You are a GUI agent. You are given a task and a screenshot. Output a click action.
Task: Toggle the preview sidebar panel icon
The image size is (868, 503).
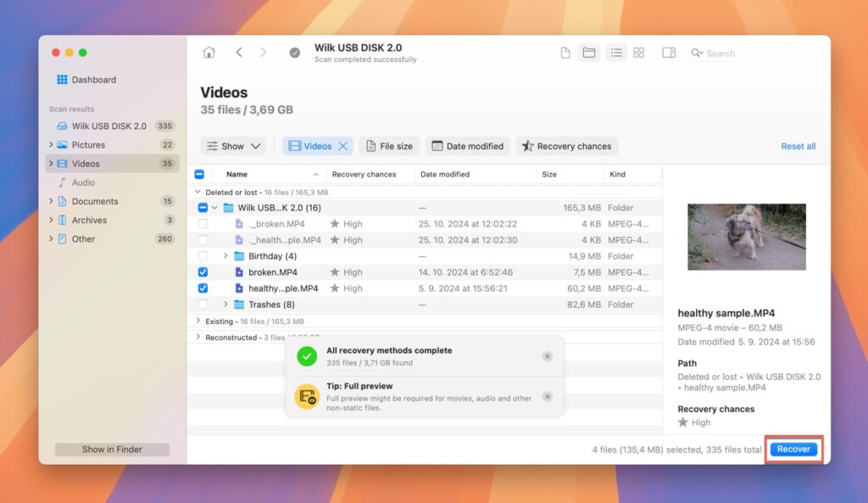[x=669, y=53]
